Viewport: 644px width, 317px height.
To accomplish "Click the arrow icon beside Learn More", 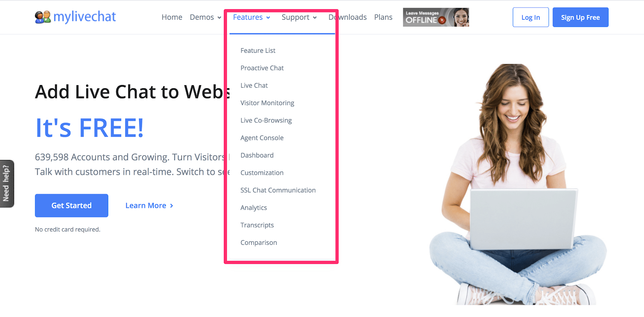I will pos(171,206).
